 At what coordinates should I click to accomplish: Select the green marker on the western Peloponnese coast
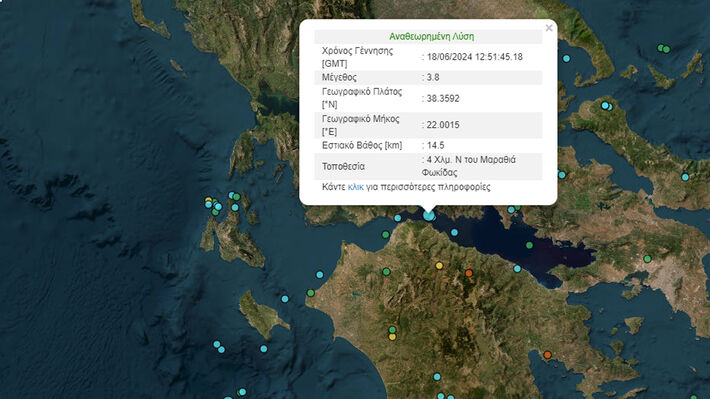click(x=311, y=293)
